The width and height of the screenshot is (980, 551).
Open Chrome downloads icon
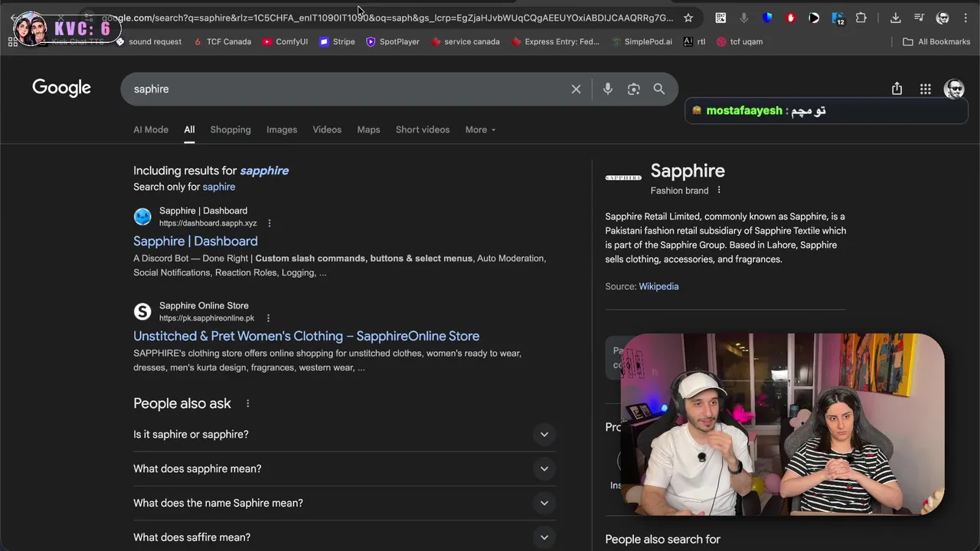click(896, 18)
